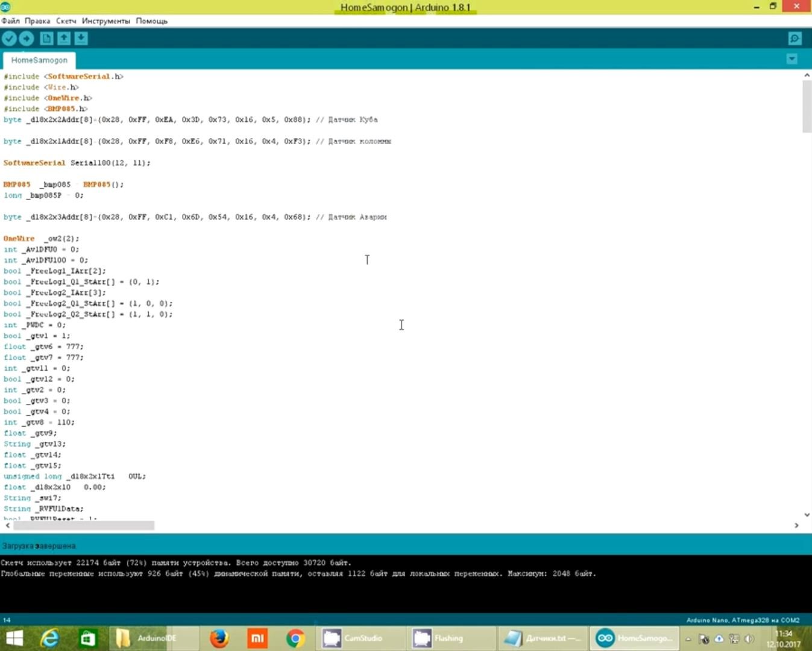812x651 pixels.
Task: Click the line 'float _gtv6 = 777;'
Action: point(43,347)
